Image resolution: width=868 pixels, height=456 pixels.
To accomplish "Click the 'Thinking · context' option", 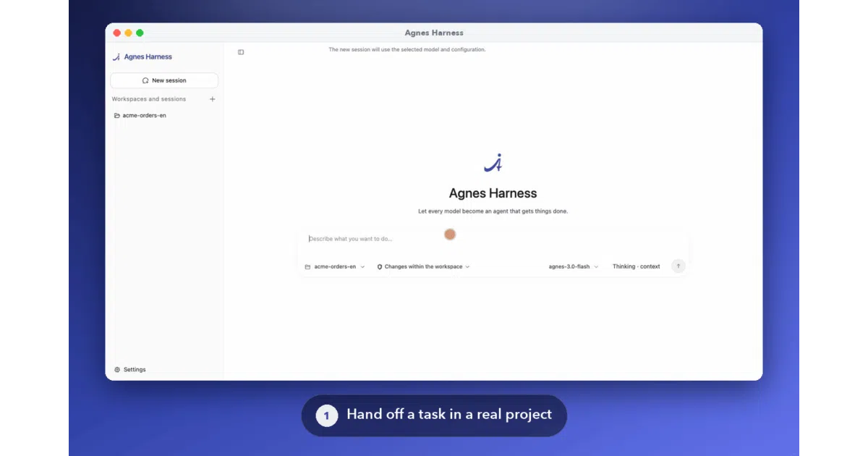I will 637,266.
